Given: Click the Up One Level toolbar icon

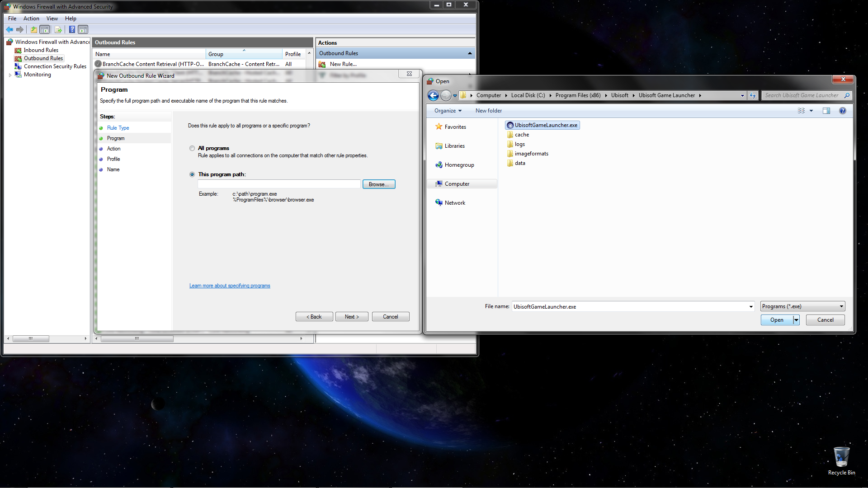Looking at the screenshot, I should 34,30.
